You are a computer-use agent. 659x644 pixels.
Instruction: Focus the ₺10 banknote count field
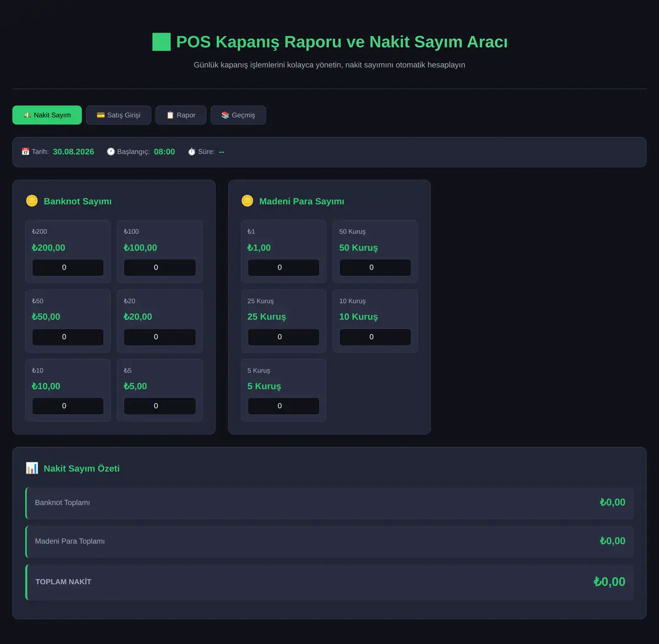(68, 406)
